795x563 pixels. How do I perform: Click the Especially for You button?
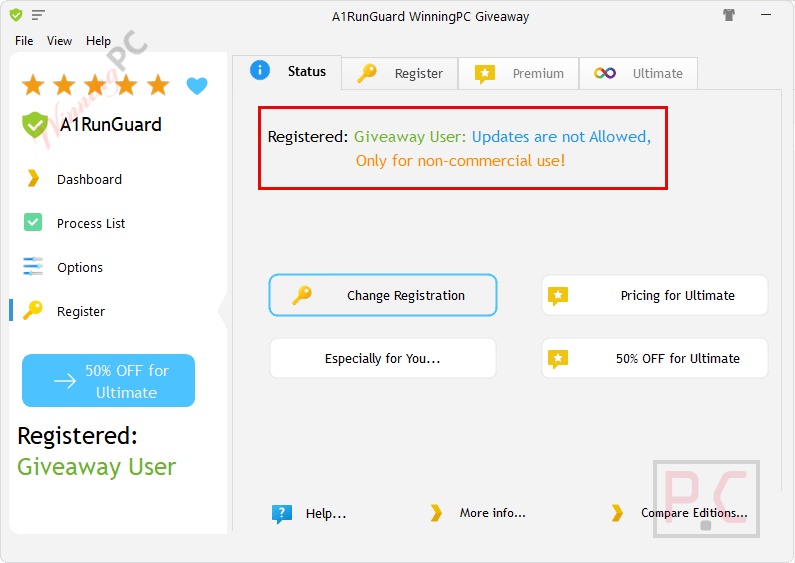(383, 358)
